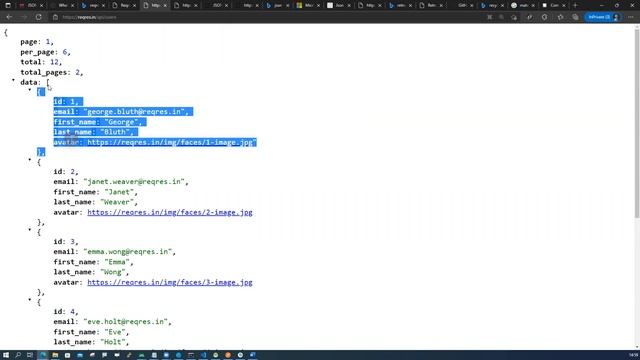The height and width of the screenshot is (360, 640).
Task: Click the janet.weaver@reqres.in email value
Action: pos(134,182)
